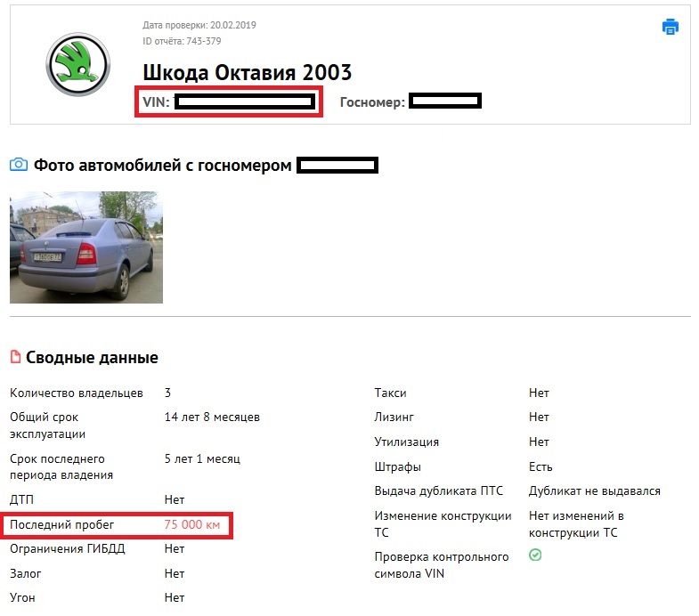Click the Есть value next to Штрафы
The width and height of the screenshot is (699, 616).
click(x=541, y=466)
